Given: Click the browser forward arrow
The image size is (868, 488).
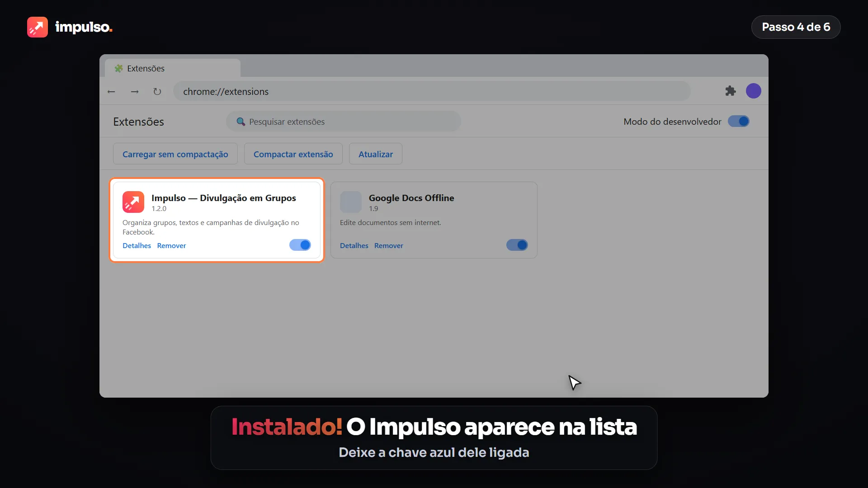Looking at the screenshot, I should 135,92.
